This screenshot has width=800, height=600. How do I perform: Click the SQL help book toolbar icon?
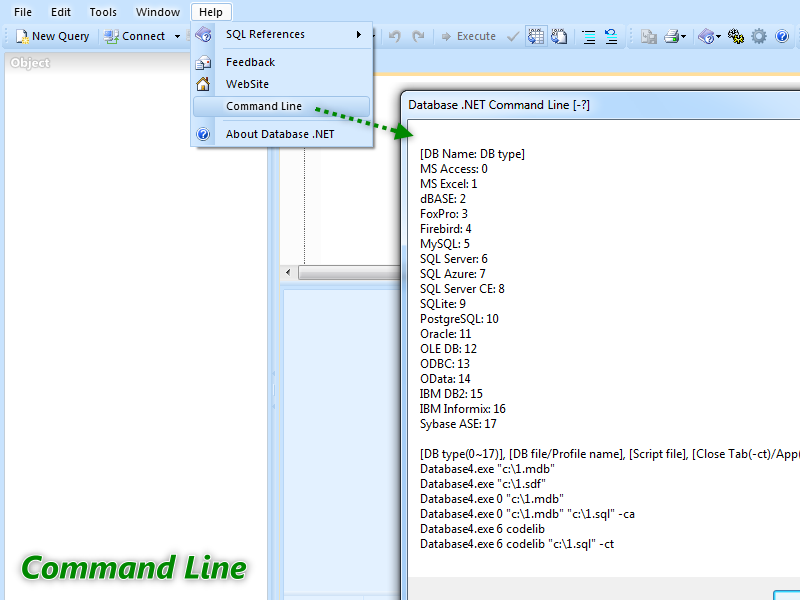(707, 36)
